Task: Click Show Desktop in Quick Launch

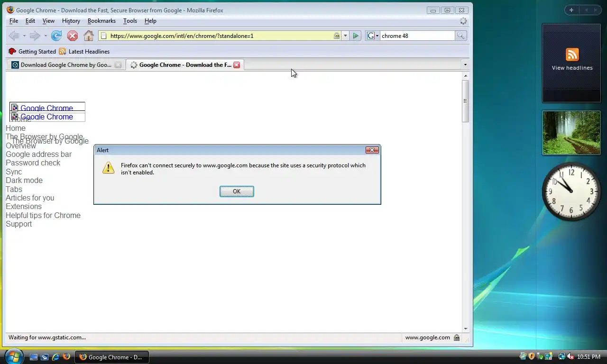Action: (x=34, y=357)
